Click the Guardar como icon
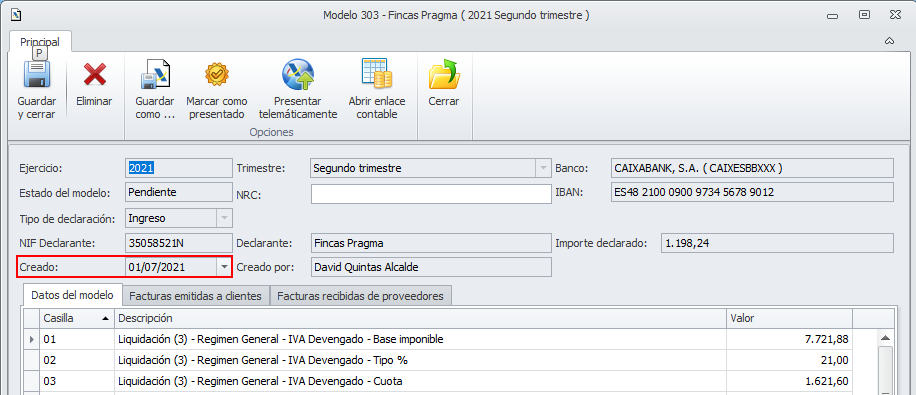This screenshot has width=916, height=395. pos(155,75)
